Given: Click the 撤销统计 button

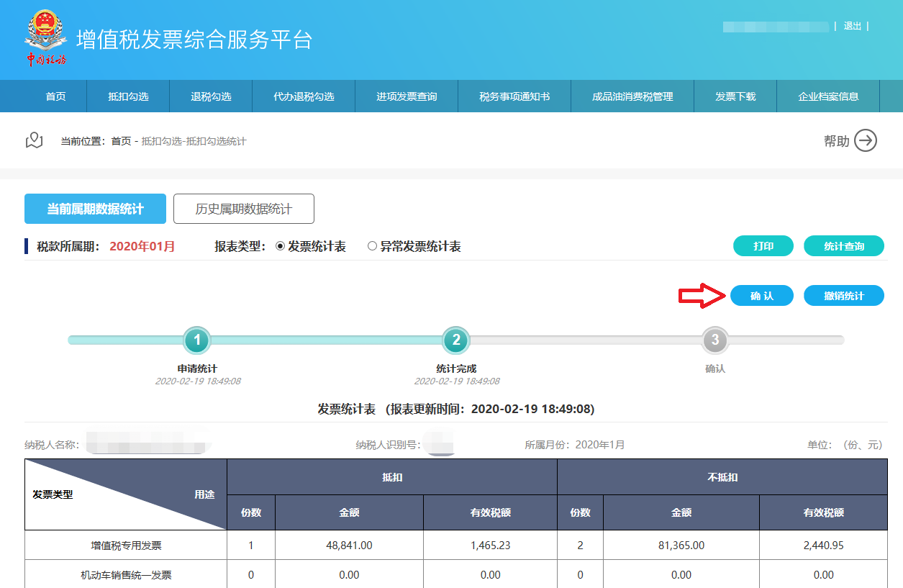Looking at the screenshot, I should click(843, 296).
